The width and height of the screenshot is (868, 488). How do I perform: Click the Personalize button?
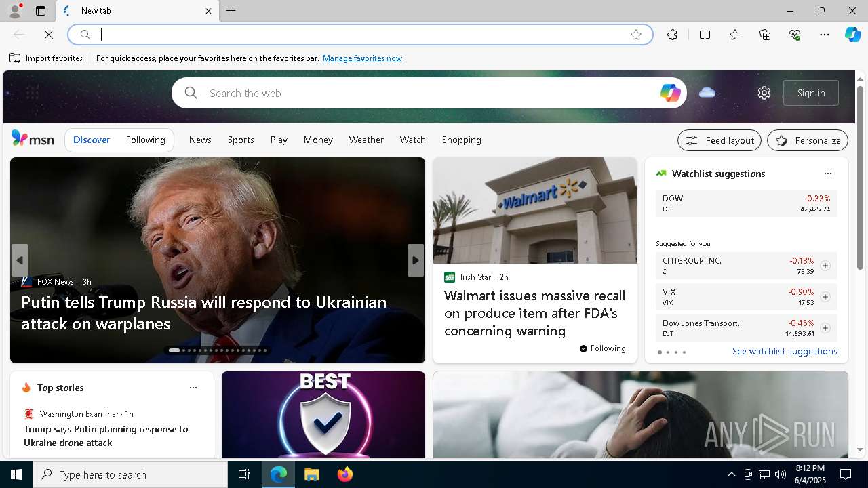pos(808,140)
